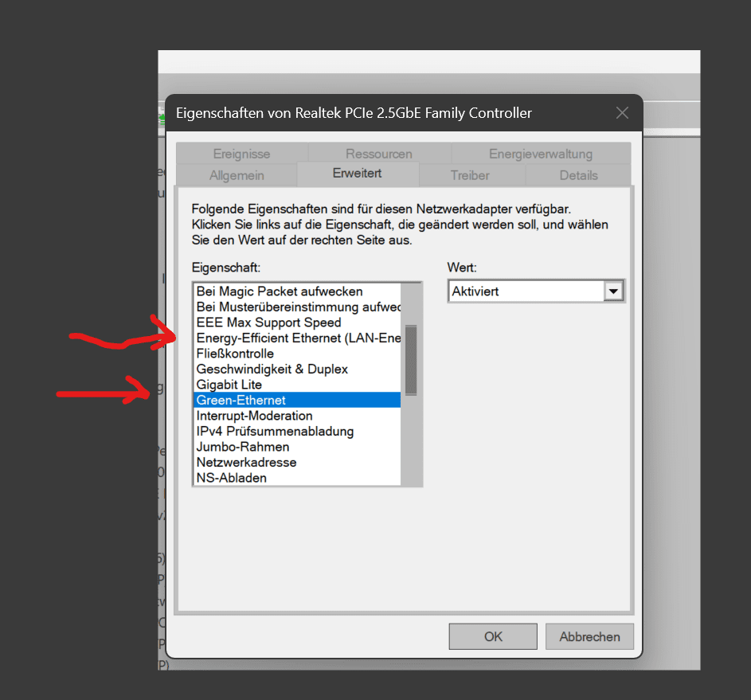Select 'IPv4 Prüfsummenabladung' property
751x700 pixels.
[297, 431]
